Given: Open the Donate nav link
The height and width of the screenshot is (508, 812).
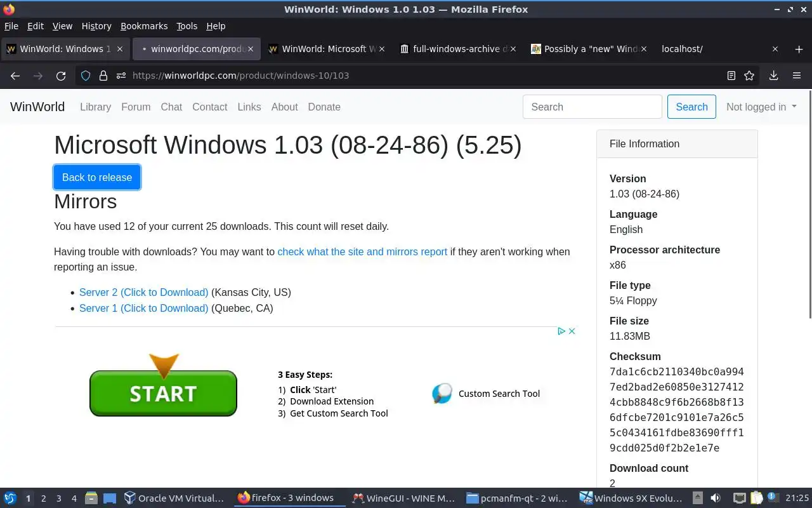Looking at the screenshot, I should (324, 107).
